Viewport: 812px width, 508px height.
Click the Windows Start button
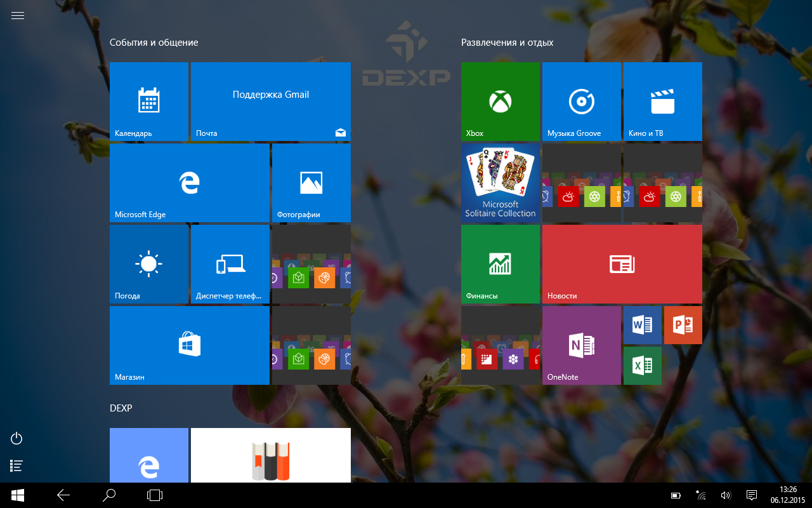click(x=17, y=495)
